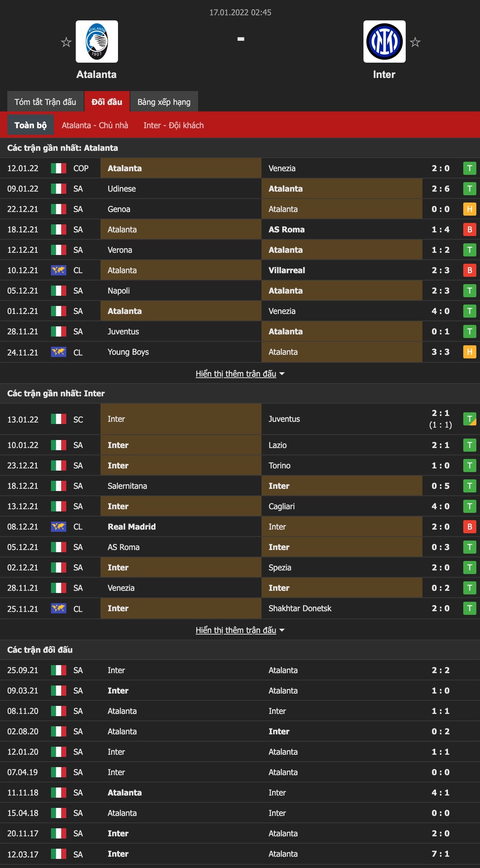This screenshot has width=480, height=868.
Task: Click the T badge for Atalanta vs Venezia 2:0
Action: 470,168
